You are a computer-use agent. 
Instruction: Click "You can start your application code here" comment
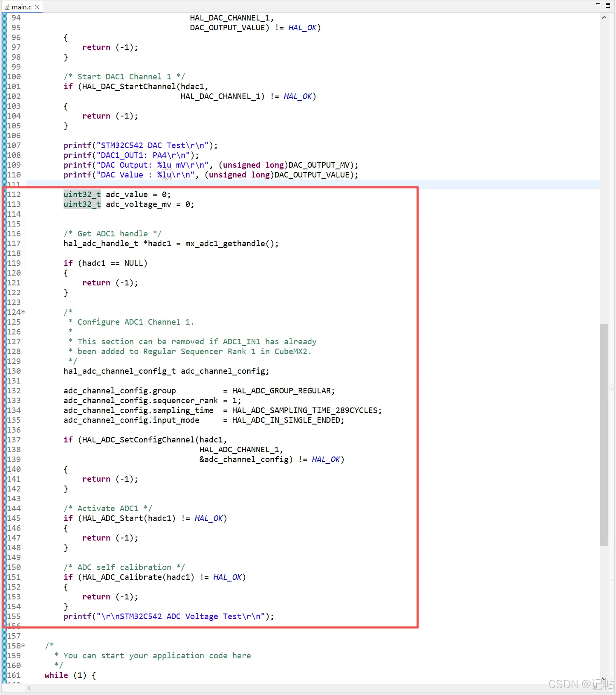[157, 656]
